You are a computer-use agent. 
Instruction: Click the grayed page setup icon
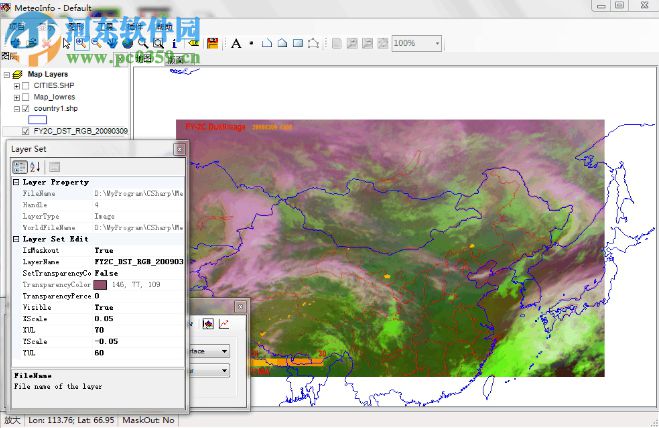[337, 43]
